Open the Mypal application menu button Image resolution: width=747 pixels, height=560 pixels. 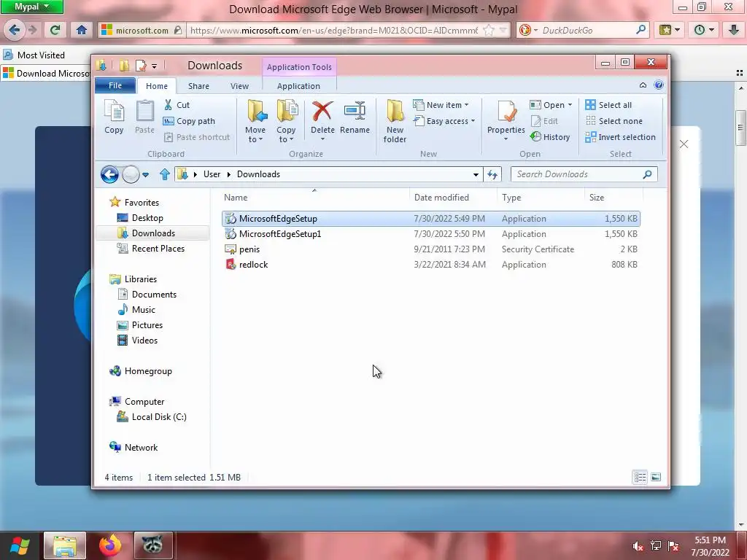(x=31, y=7)
